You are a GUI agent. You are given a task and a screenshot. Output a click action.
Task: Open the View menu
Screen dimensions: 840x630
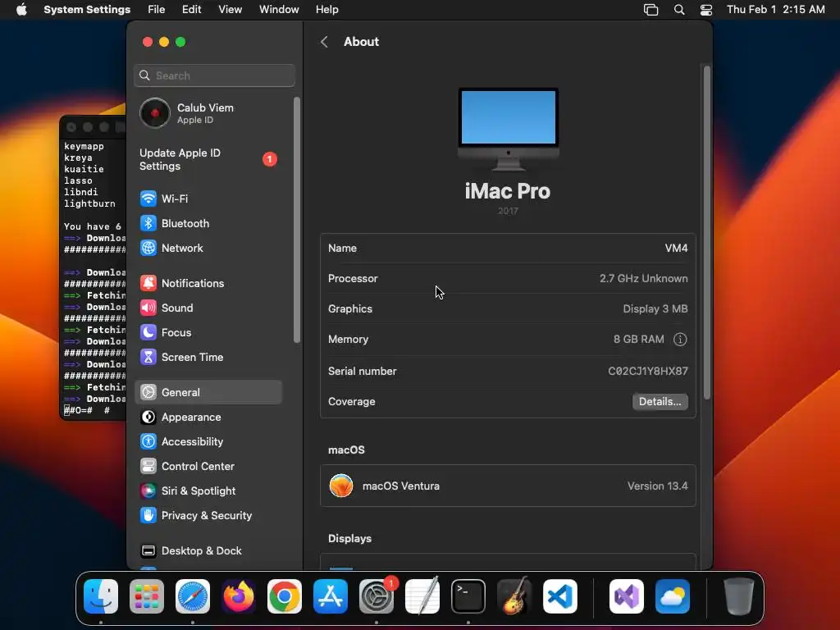tap(230, 10)
